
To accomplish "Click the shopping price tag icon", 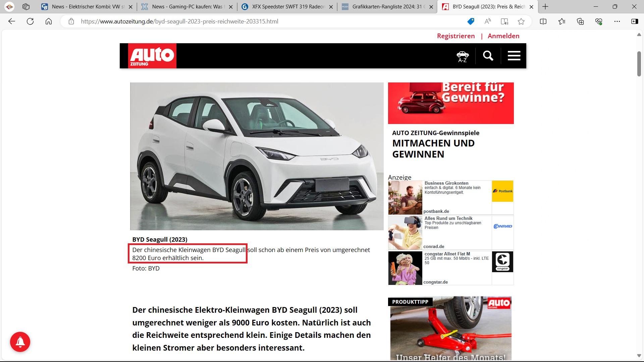I will (471, 21).
